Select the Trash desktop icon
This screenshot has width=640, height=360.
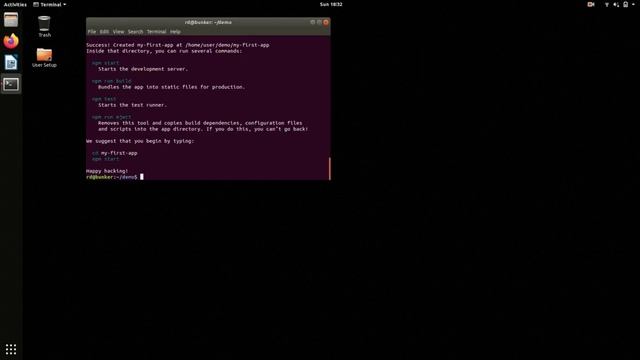(44, 27)
